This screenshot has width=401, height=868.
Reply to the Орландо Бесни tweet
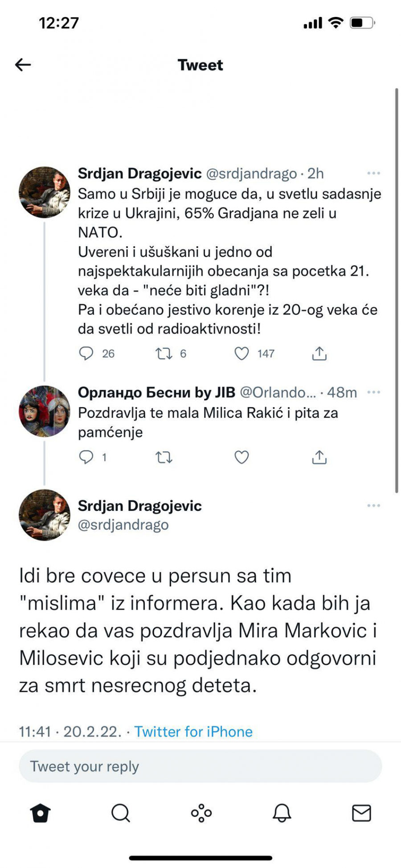coord(86,457)
